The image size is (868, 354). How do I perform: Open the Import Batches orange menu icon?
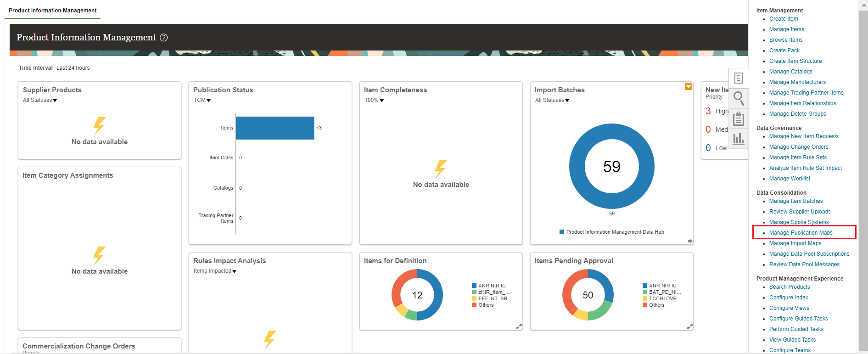689,86
